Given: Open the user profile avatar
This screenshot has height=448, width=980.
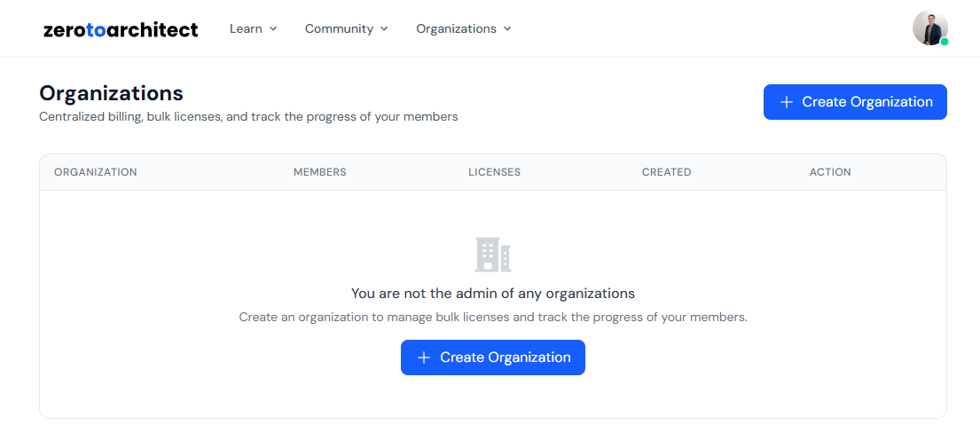Looking at the screenshot, I should click(929, 28).
